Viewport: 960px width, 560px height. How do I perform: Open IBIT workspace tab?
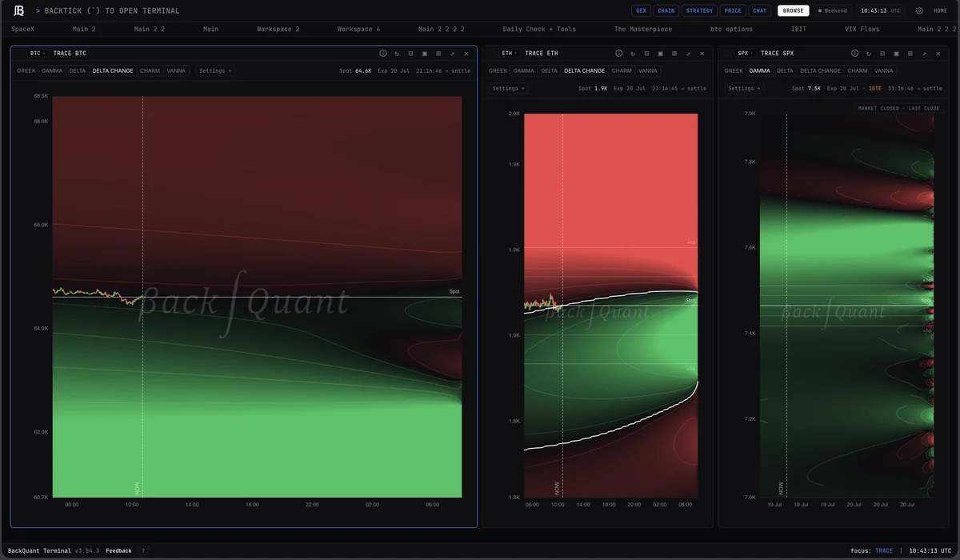[798, 29]
